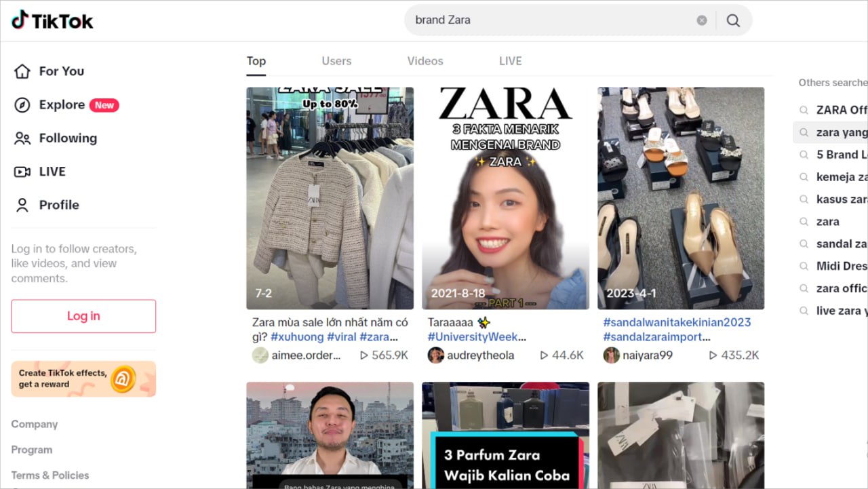Click the people icon beside Following

22,138
